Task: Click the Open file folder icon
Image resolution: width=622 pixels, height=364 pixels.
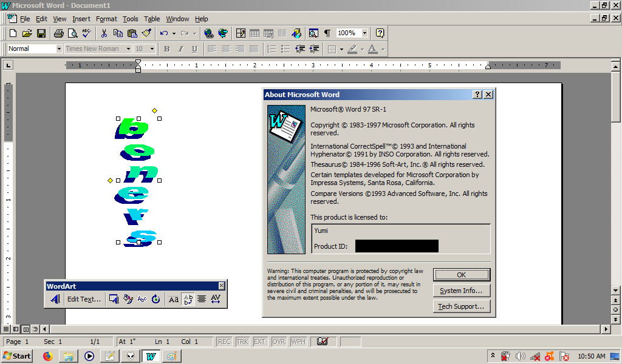Action: click(27, 33)
